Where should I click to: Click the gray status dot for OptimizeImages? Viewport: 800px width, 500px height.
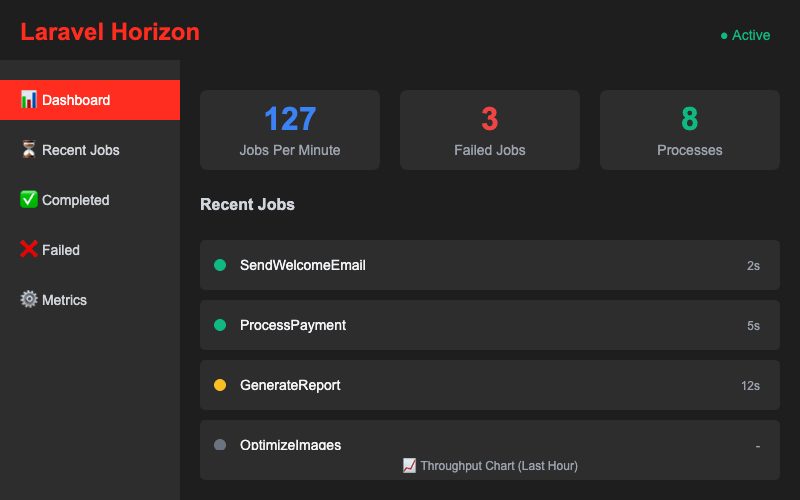(220, 445)
